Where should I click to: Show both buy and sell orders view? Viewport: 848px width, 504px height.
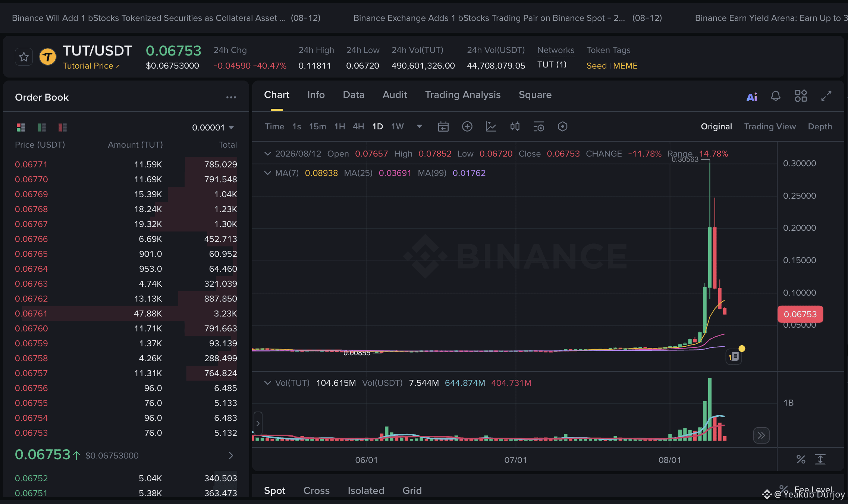coord(21,127)
